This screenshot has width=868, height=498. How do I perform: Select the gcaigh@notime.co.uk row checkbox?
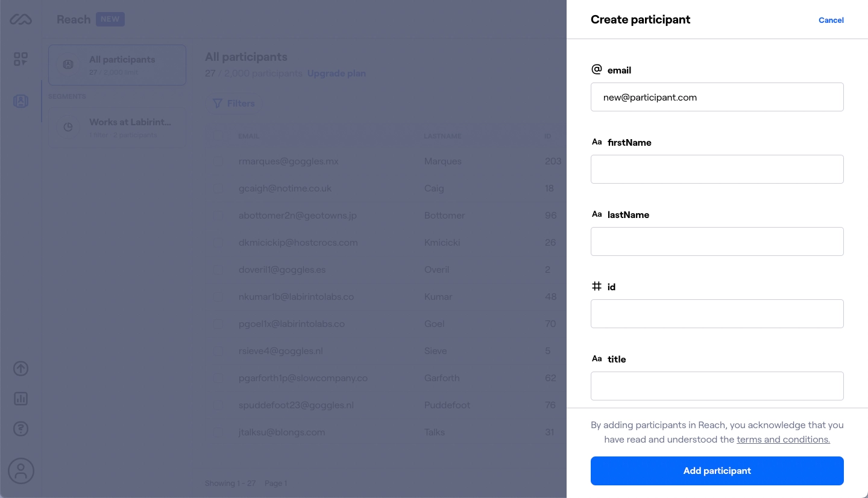218,188
